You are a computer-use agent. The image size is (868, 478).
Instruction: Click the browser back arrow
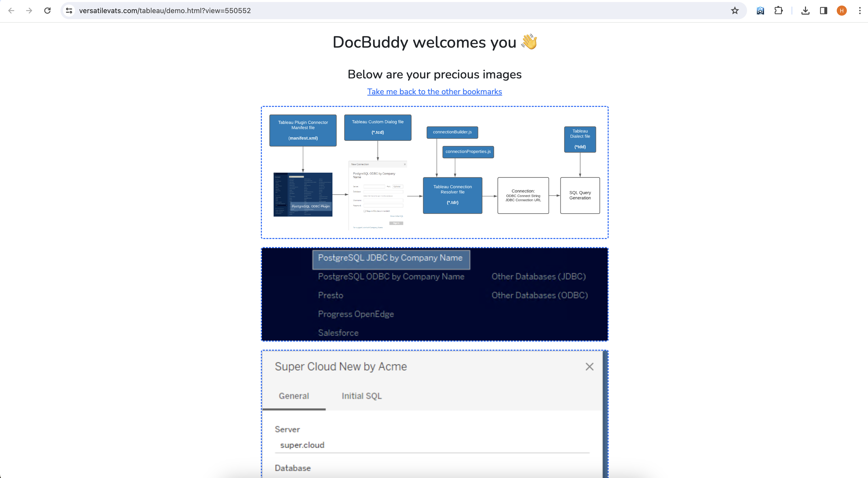tap(11, 10)
